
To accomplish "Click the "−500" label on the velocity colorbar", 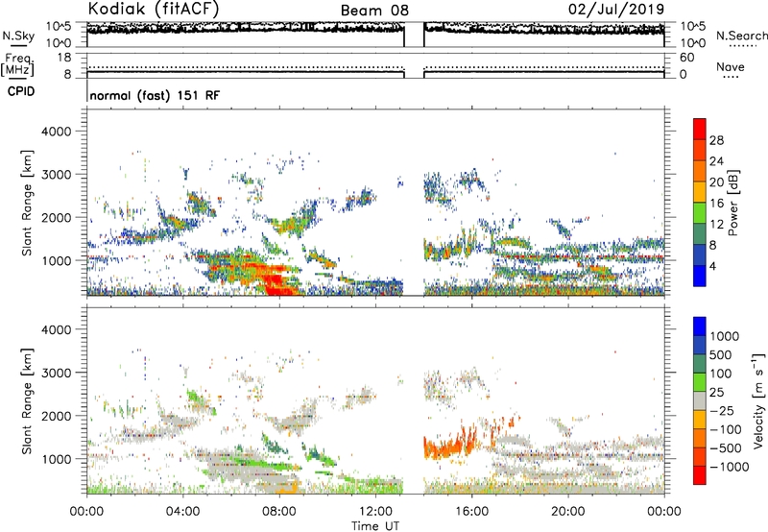I will [726, 447].
